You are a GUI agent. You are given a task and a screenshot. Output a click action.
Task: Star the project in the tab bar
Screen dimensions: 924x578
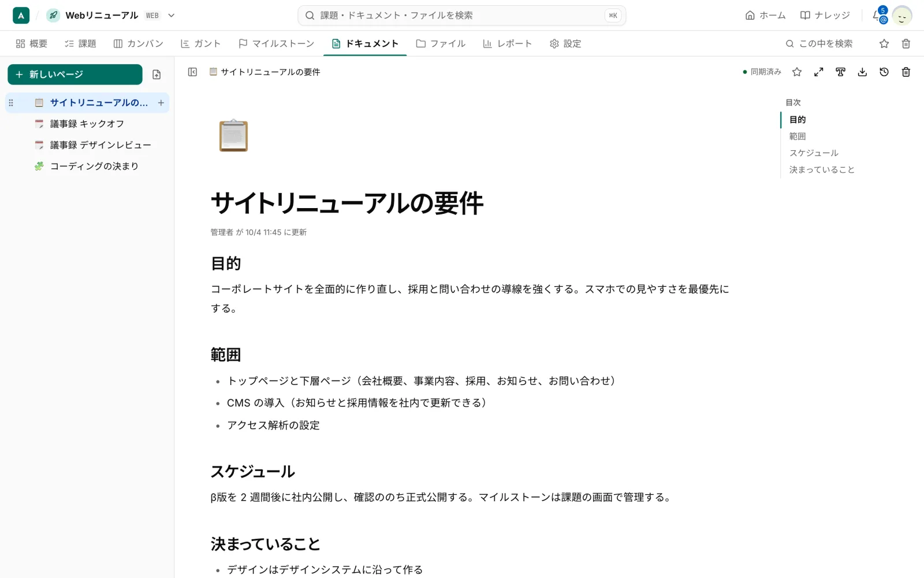[x=884, y=43]
